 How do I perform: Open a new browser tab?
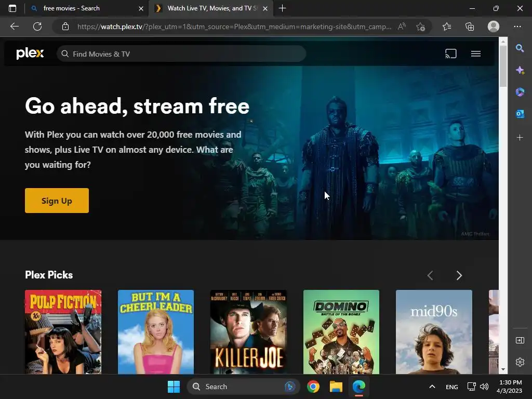tap(282, 8)
